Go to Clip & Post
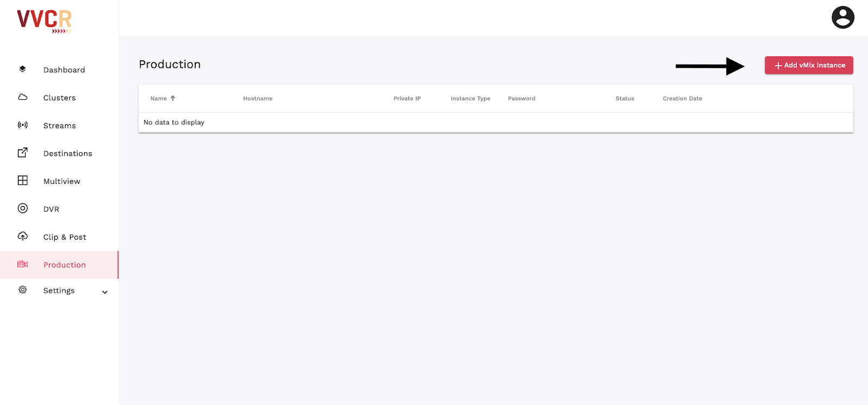The height and width of the screenshot is (405, 868). pos(65,237)
